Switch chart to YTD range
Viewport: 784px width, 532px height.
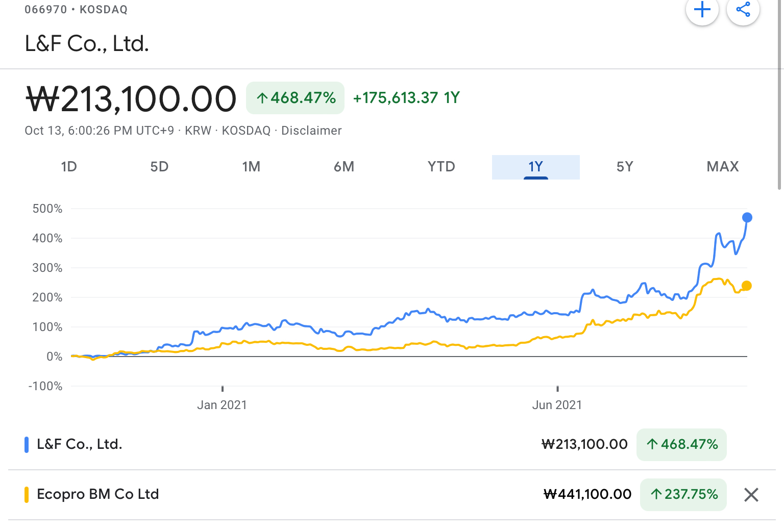pos(441,167)
